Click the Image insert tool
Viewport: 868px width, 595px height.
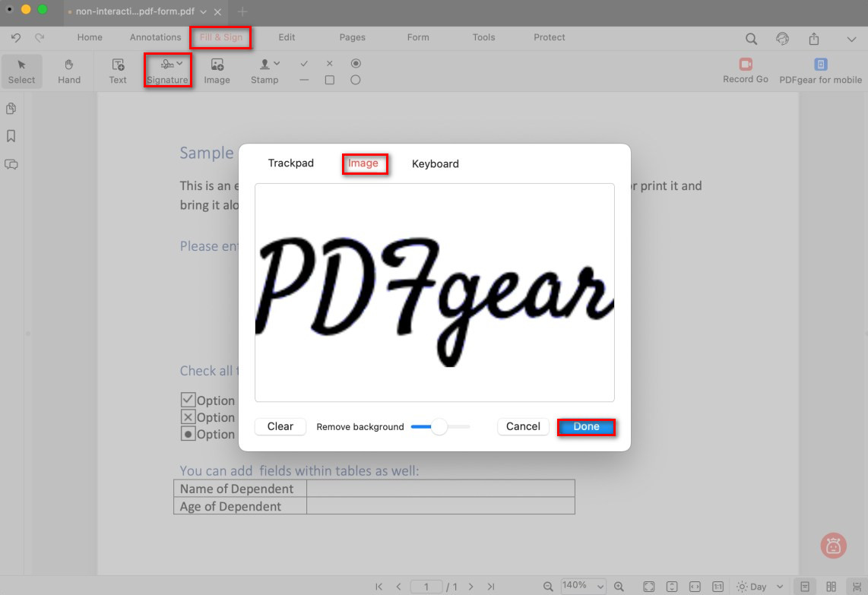(x=217, y=71)
